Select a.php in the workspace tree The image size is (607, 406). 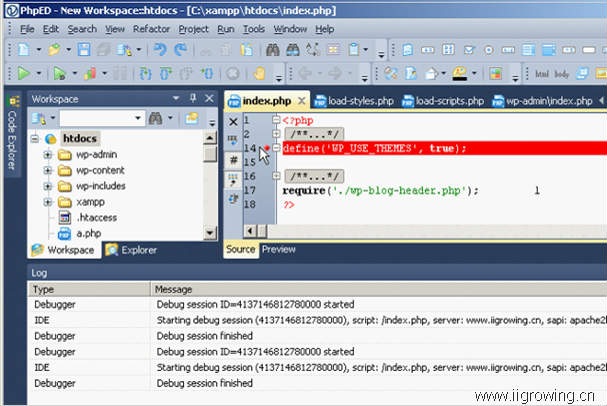click(89, 233)
